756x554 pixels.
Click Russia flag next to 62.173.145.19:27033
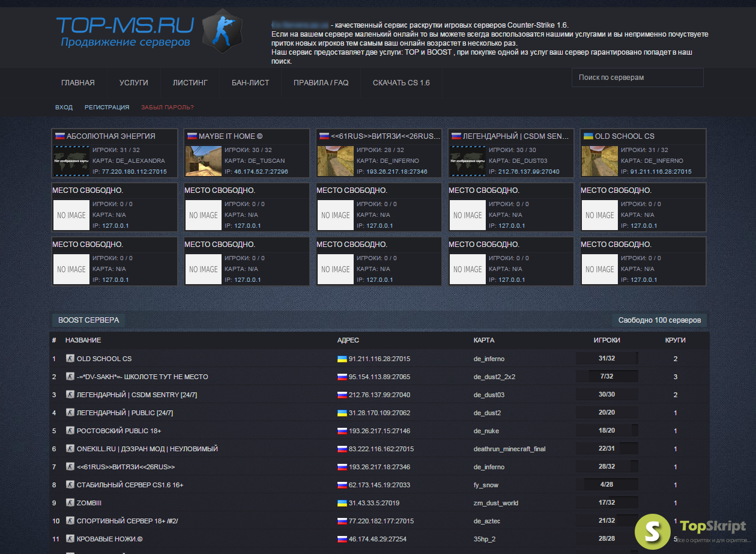pyautogui.click(x=342, y=485)
